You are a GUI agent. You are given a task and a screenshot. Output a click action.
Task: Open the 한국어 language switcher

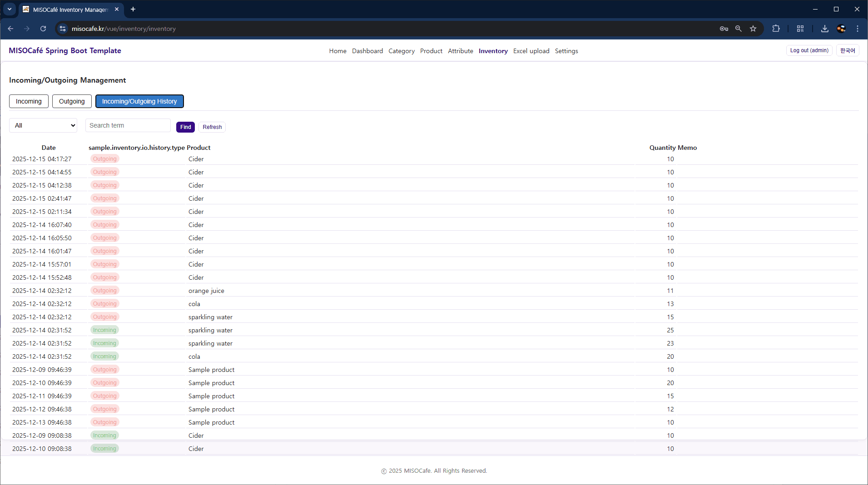point(848,50)
